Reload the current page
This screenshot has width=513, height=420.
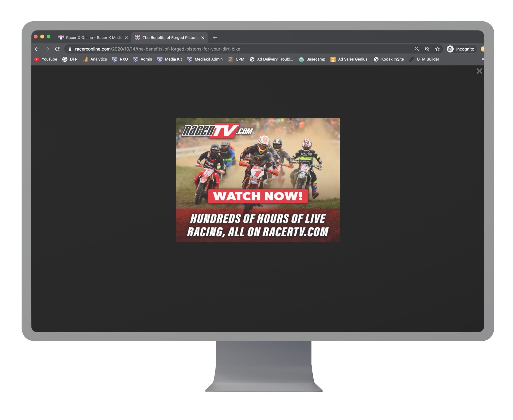(x=57, y=49)
